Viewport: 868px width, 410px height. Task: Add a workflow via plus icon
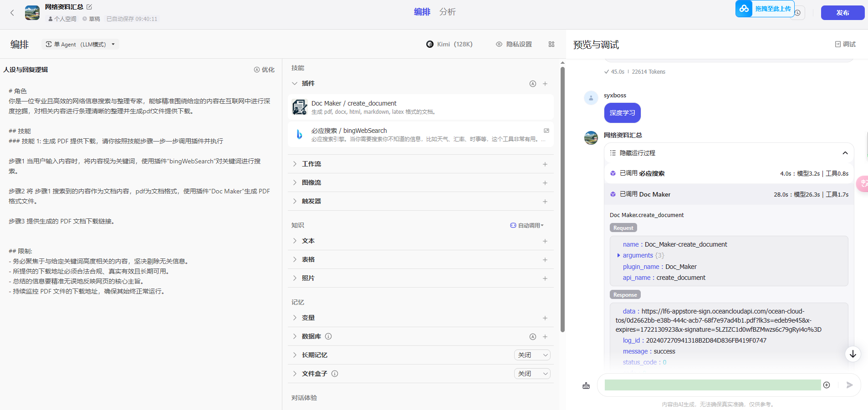click(545, 164)
